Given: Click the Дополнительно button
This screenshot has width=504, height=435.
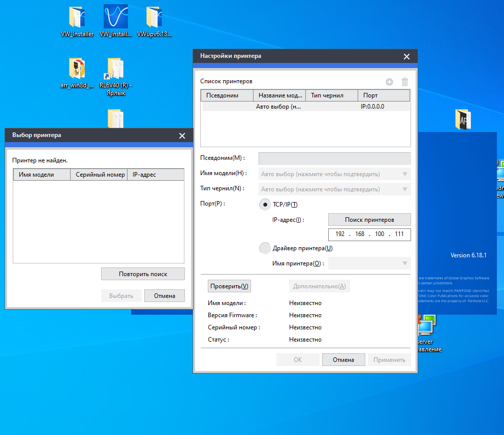Looking at the screenshot, I should pyautogui.click(x=319, y=286).
